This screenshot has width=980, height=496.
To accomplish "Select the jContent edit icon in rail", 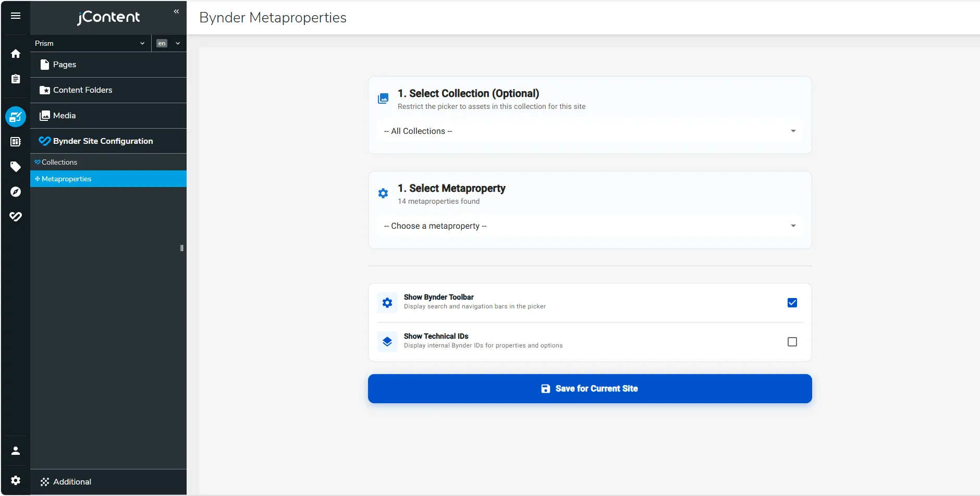I will [x=16, y=117].
